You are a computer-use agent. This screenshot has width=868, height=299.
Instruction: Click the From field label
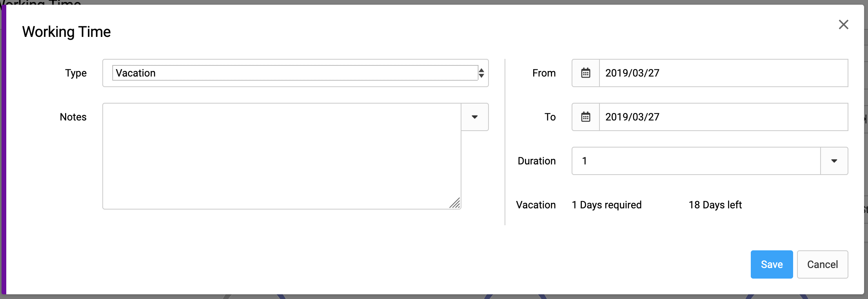click(x=544, y=73)
